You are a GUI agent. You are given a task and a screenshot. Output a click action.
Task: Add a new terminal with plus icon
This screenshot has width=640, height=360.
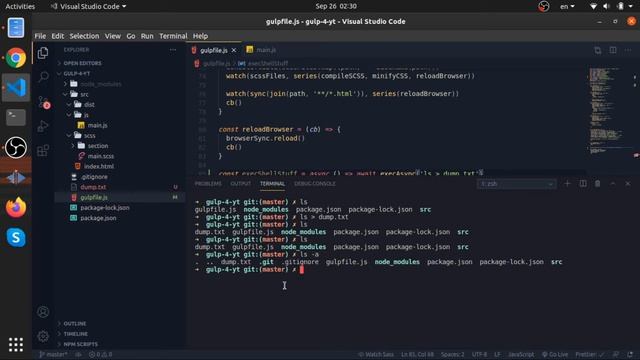click(x=567, y=184)
